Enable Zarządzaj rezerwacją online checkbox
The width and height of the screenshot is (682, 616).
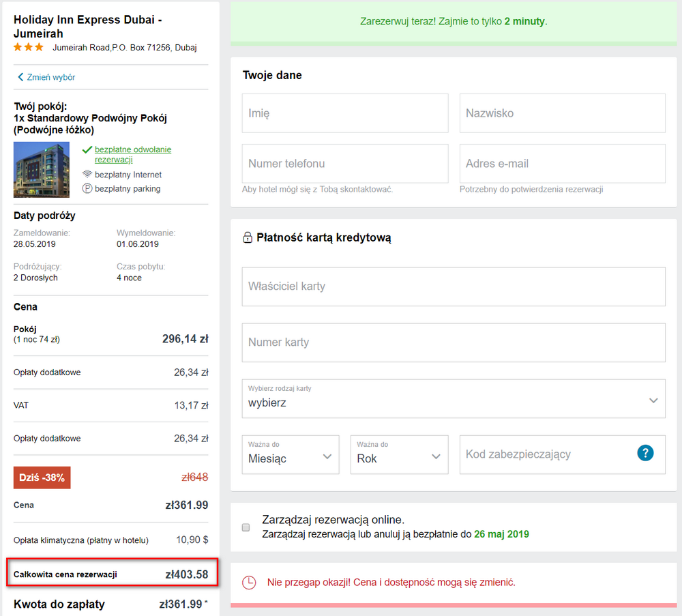[x=246, y=527]
